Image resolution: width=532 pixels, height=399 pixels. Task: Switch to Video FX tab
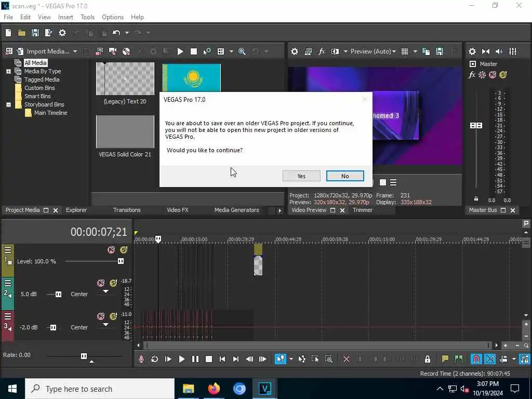[x=178, y=210]
